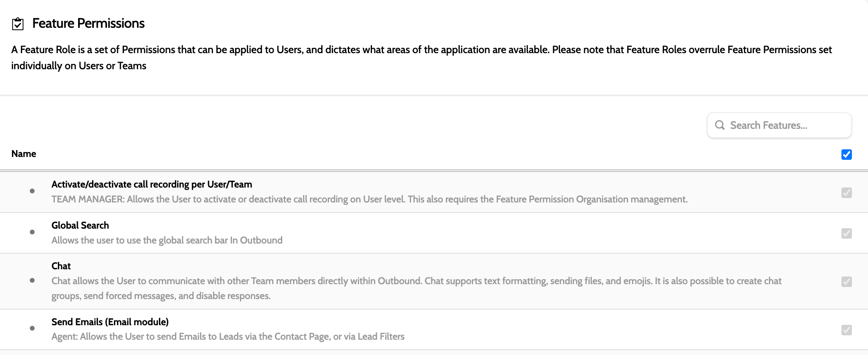
Task: Click the TEAM MANAGER call recording description
Action: coord(369,199)
